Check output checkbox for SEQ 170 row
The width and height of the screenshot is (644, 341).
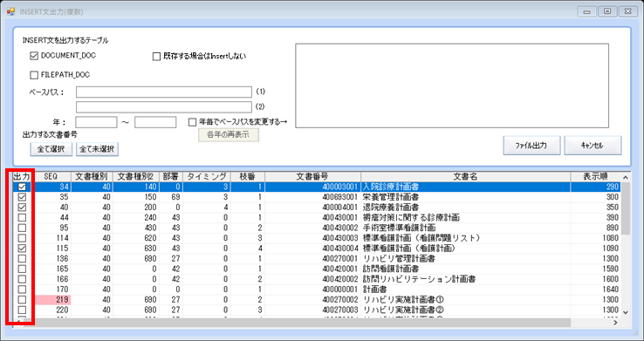[x=22, y=290]
